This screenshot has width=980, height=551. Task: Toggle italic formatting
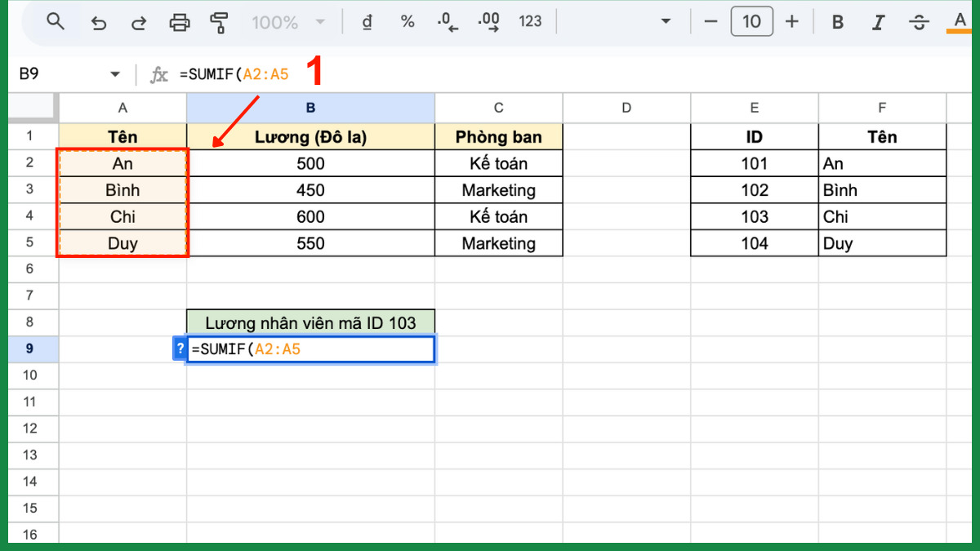(878, 22)
